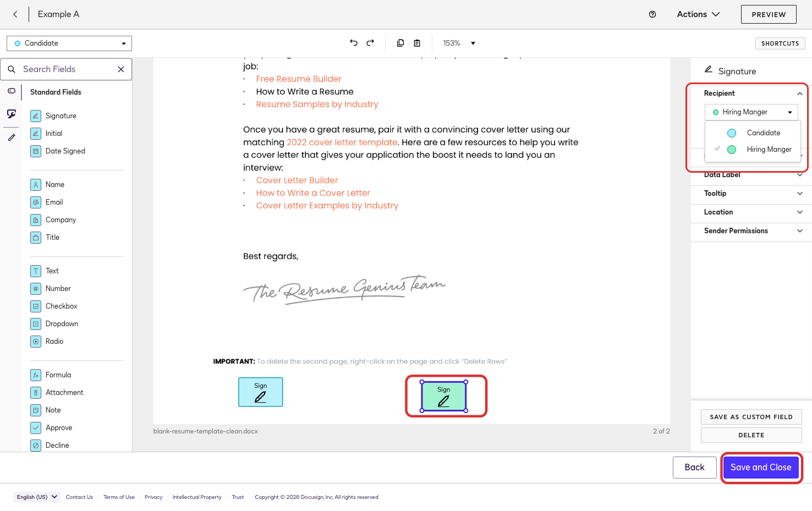Choose Candidate in the recipient list
The height and width of the screenshot is (511, 812).
point(753,133)
